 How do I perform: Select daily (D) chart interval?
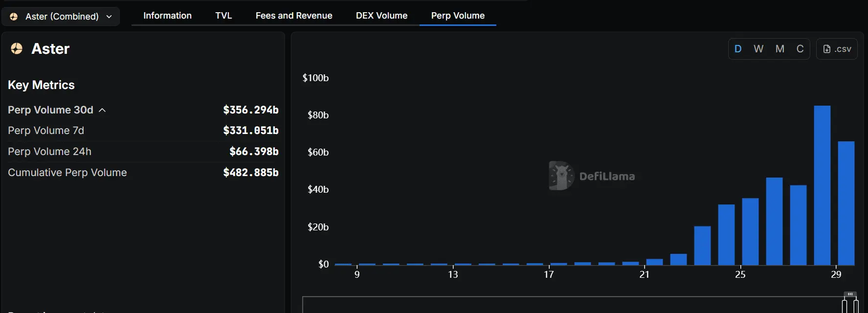pos(738,49)
